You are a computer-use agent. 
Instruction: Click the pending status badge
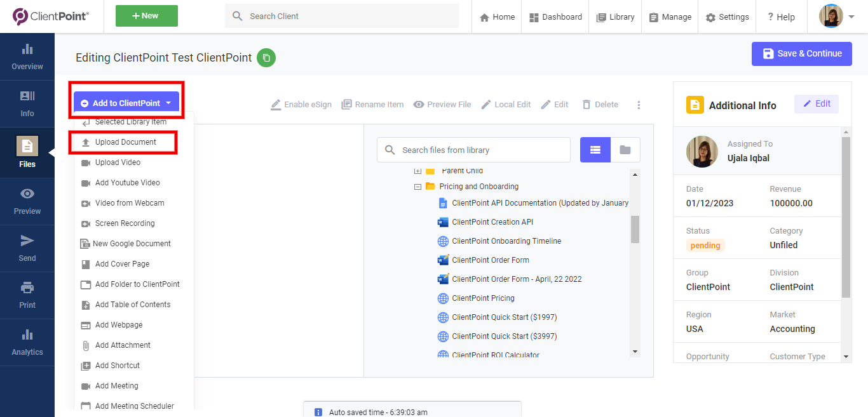[705, 245]
